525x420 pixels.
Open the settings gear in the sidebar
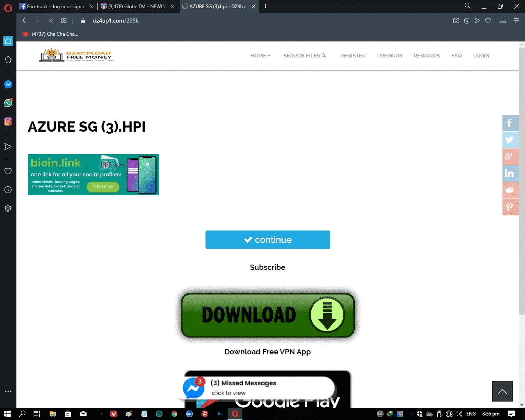(x=8, y=208)
